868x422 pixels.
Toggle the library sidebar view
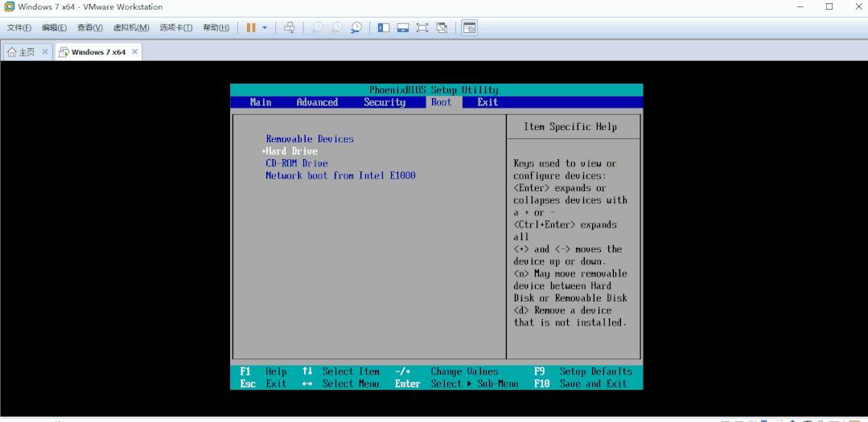384,27
